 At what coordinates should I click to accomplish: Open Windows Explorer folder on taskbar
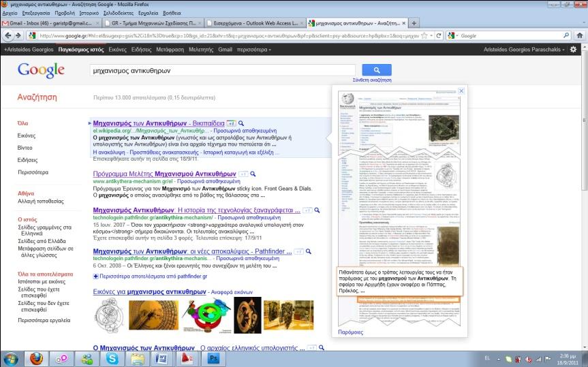point(137,359)
